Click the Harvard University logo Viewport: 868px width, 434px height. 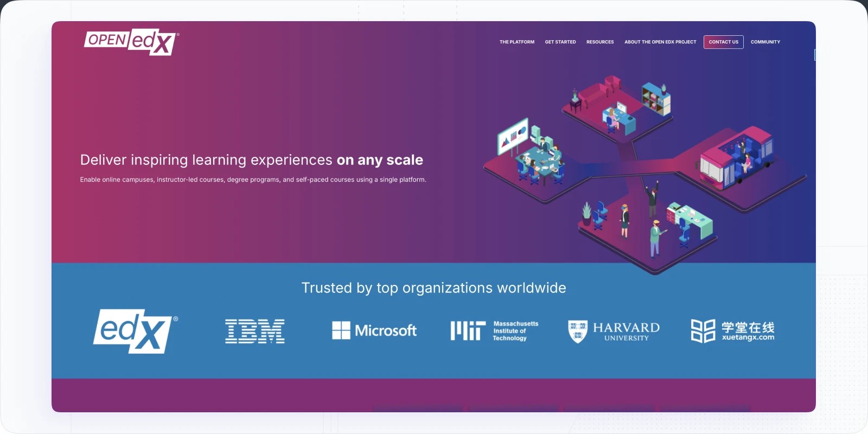(x=614, y=331)
